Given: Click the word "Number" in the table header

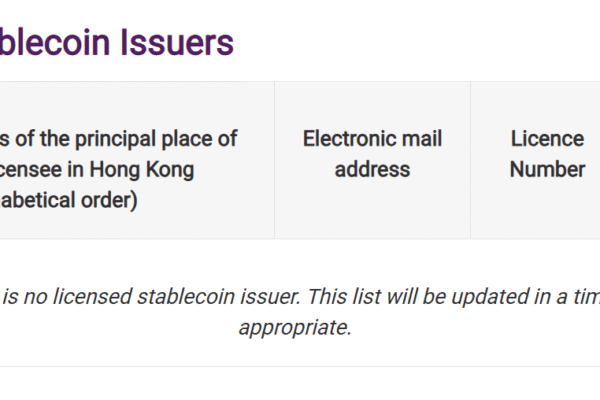Looking at the screenshot, I should pyautogui.click(x=547, y=169).
